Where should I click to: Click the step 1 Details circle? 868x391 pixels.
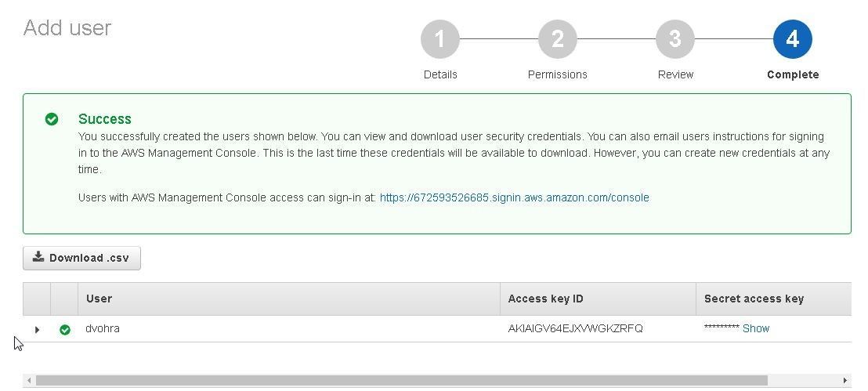(440, 39)
